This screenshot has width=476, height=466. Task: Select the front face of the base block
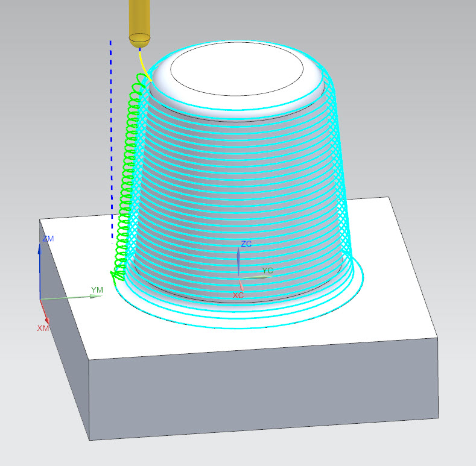[264, 390]
